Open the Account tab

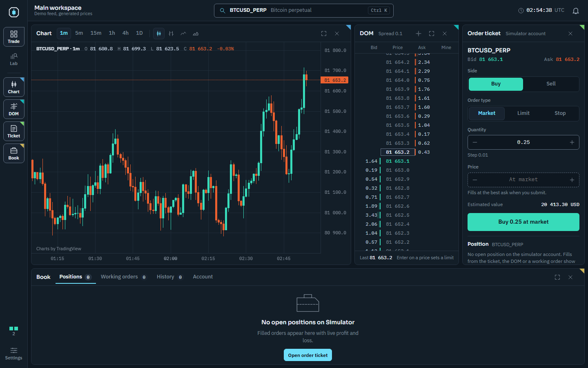pyautogui.click(x=203, y=277)
